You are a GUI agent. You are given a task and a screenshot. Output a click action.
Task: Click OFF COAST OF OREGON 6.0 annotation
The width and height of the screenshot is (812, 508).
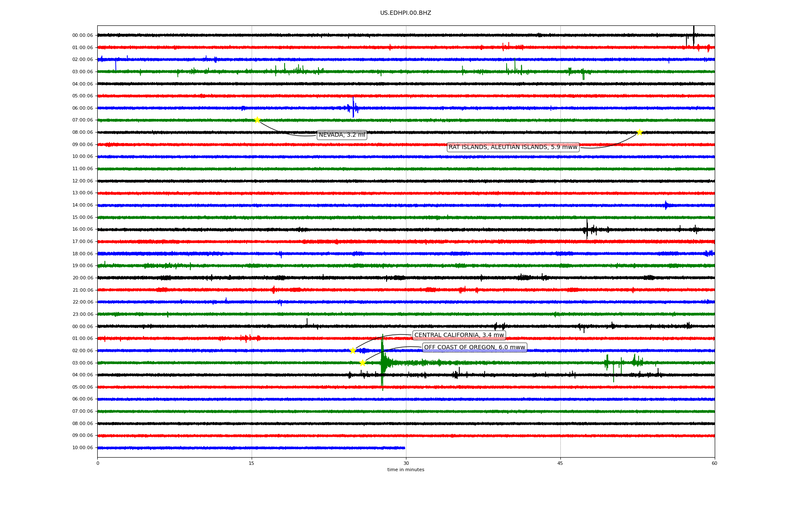click(x=475, y=348)
